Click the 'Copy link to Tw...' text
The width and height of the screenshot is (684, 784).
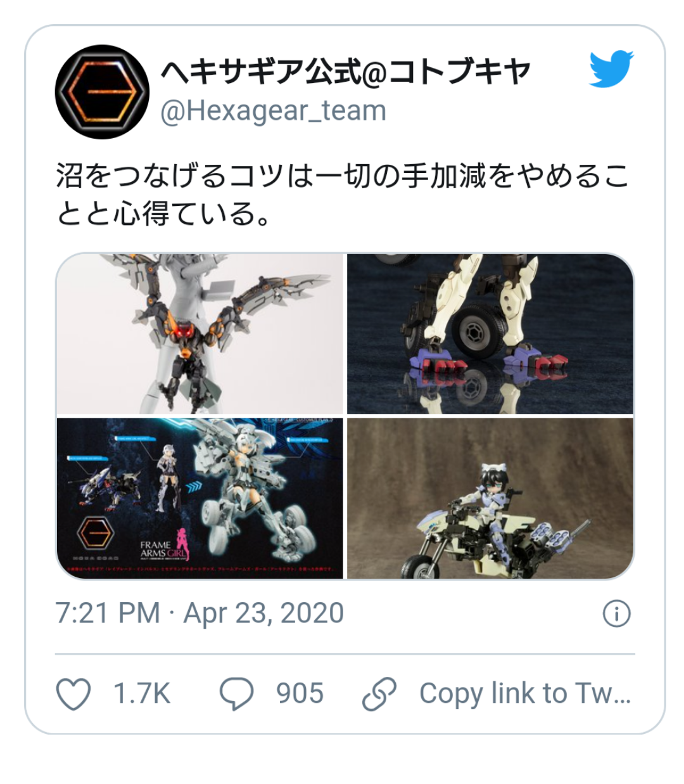525,693
